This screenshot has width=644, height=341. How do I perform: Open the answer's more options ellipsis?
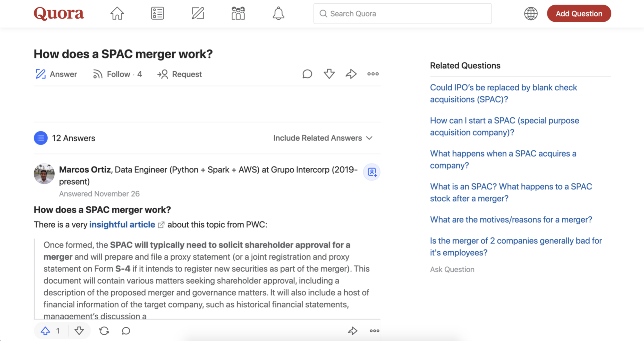click(374, 331)
